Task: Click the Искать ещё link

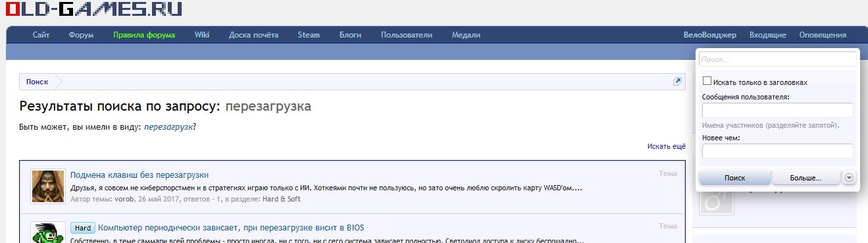Action: 667,146
